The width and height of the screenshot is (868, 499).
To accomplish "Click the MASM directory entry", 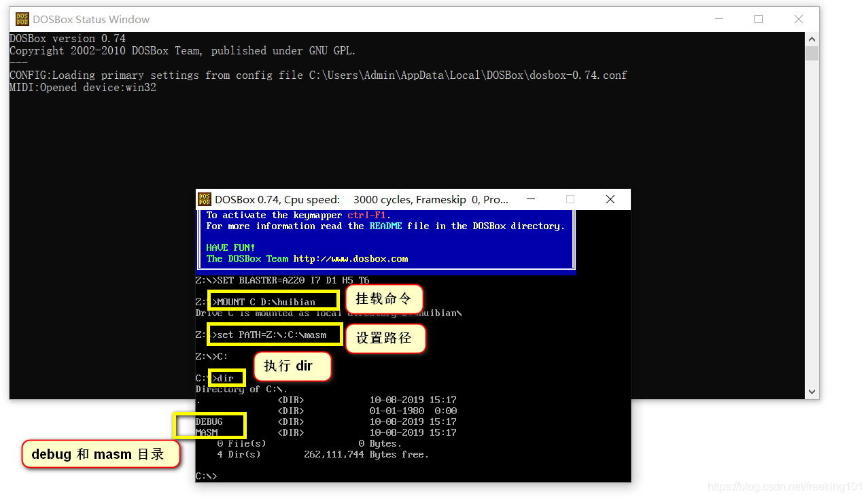I will click(207, 432).
